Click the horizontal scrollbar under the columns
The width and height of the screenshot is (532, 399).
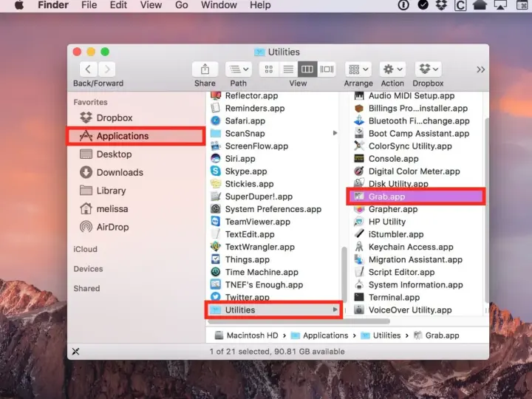click(x=299, y=321)
